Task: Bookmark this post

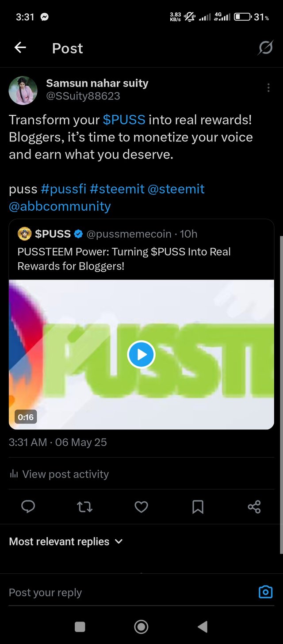Action: click(198, 507)
